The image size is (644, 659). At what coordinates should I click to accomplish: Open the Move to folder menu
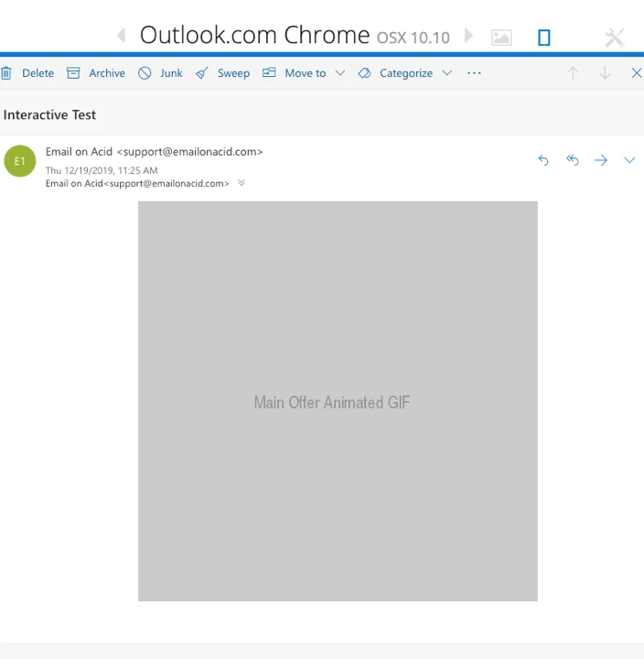[295, 73]
